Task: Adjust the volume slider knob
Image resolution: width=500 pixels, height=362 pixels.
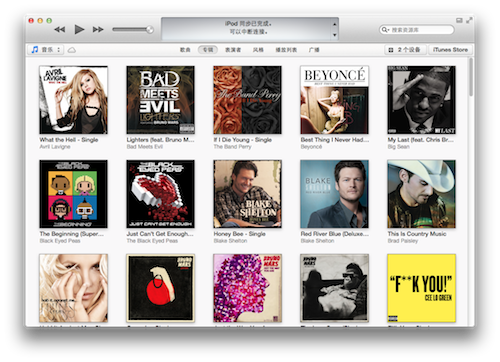Action: tap(150, 30)
